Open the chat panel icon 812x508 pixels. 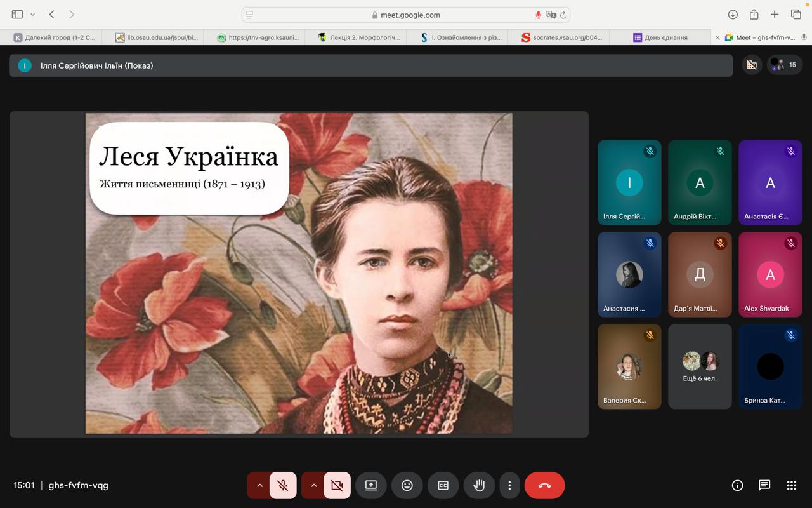pyautogui.click(x=764, y=485)
